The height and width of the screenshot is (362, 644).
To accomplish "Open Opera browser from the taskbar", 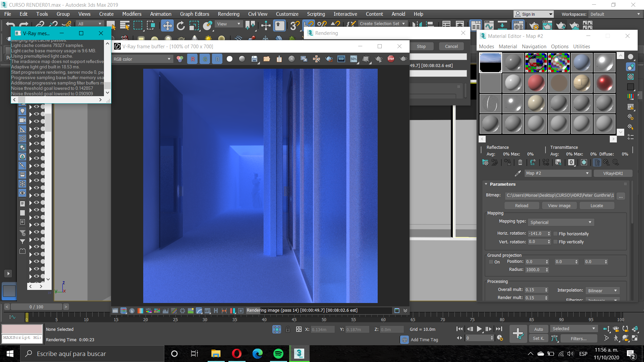I will coord(236,354).
